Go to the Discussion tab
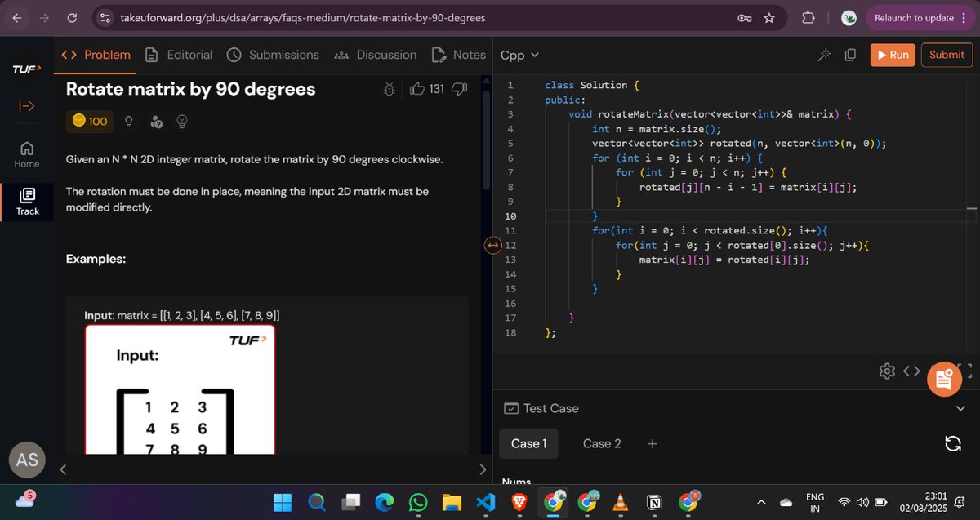980x520 pixels. pos(376,55)
